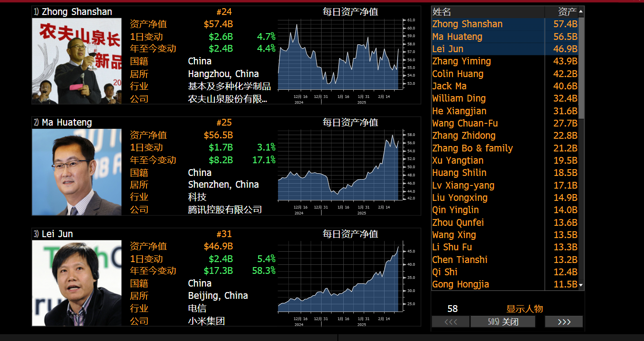
Task: Click Ma Huateng's daily net worth chart
Action: click(x=340, y=168)
